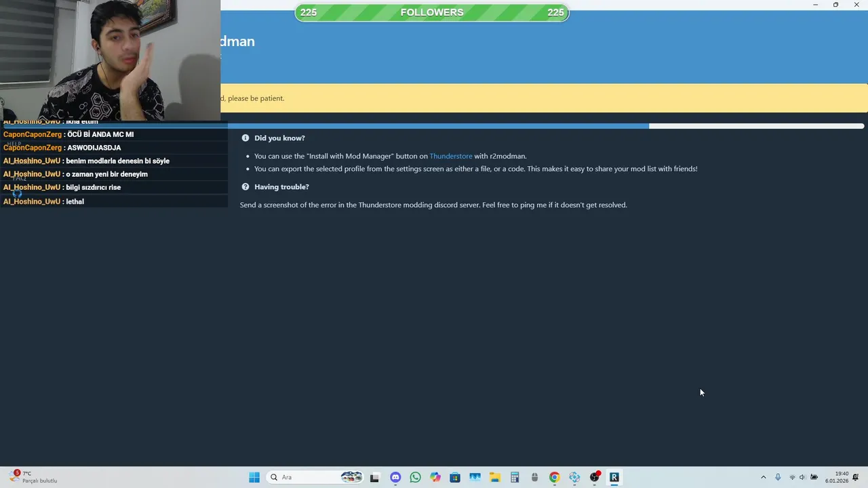The image size is (868, 488).
Task: Open the blue monitor app on the taskbar
Action: coord(475,477)
